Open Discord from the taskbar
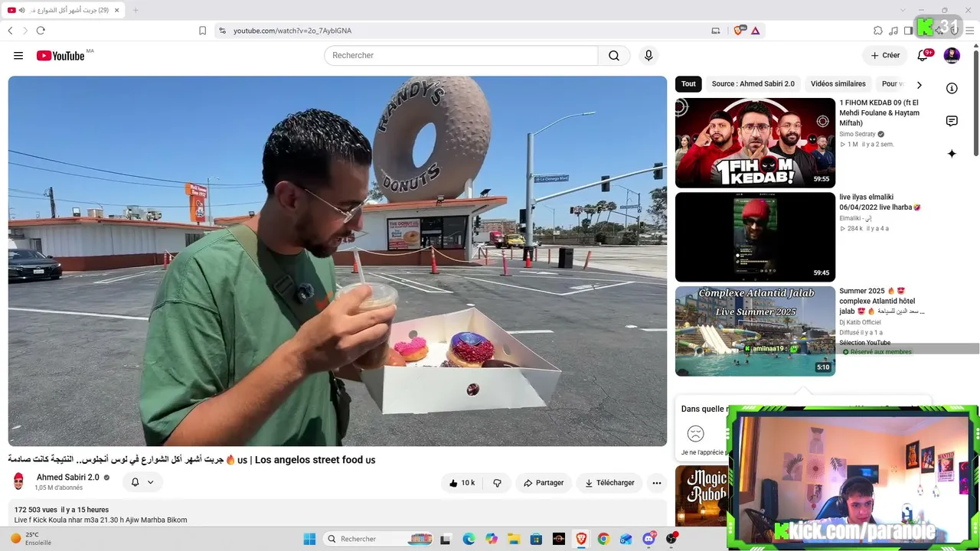980x551 pixels. pyautogui.click(x=649, y=539)
